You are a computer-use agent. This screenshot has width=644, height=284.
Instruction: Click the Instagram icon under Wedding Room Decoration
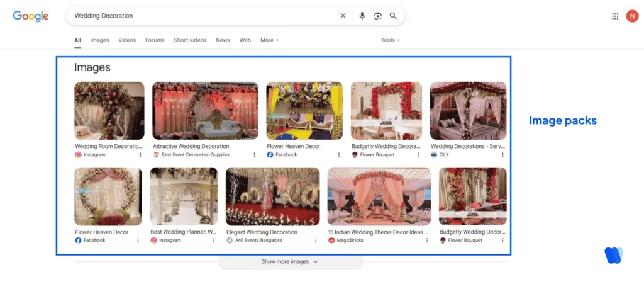[x=78, y=154]
